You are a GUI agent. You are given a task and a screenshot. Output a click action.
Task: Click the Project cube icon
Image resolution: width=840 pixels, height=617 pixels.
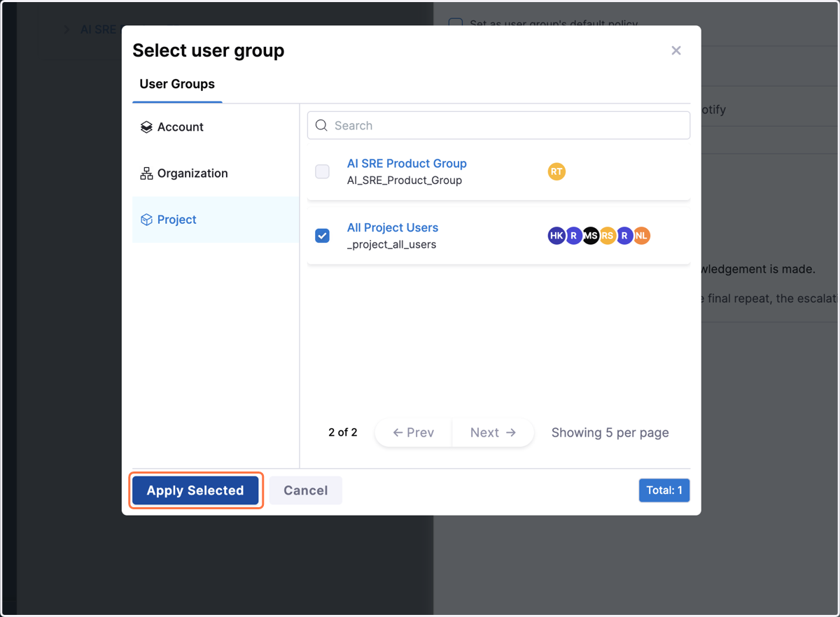(146, 220)
